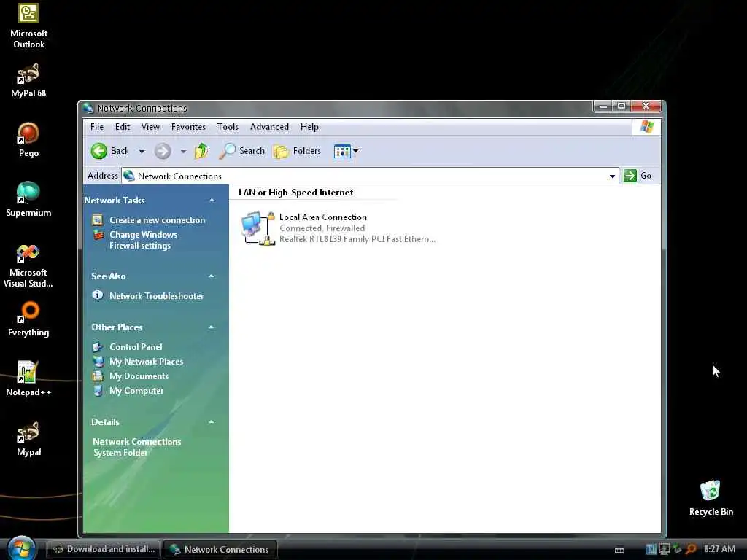Screen dimensions: 747x560
Task: Click the Recycle Bin desktop icon
Action: pos(711,498)
